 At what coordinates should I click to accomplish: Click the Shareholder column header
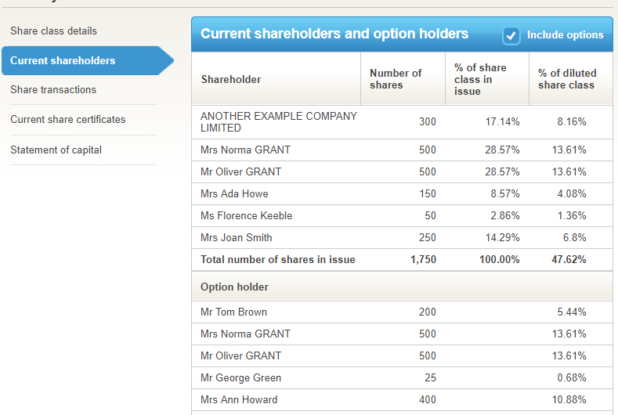click(231, 79)
